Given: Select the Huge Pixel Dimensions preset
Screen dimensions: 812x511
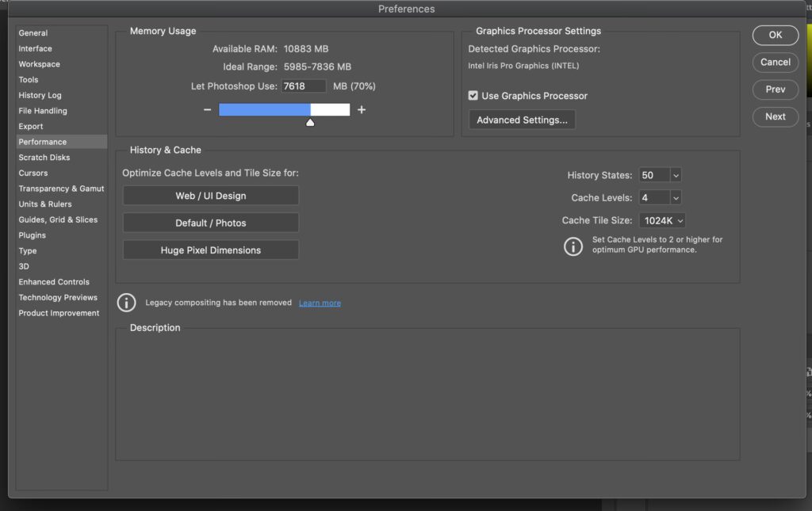Looking at the screenshot, I should 211,250.
